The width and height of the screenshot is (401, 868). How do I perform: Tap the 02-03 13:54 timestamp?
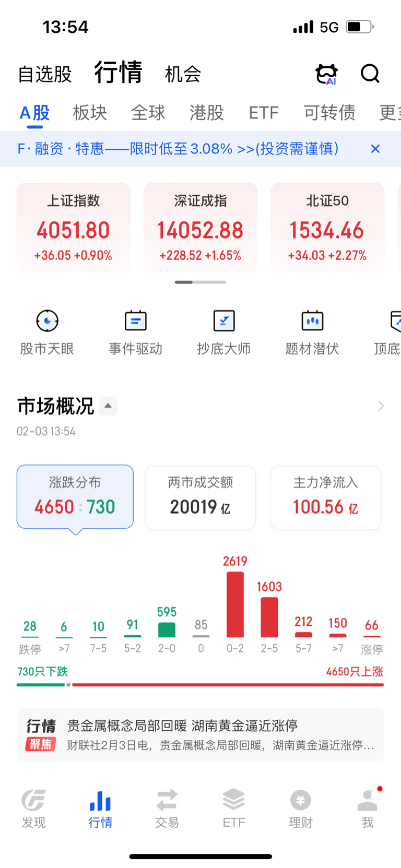tap(46, 432)
